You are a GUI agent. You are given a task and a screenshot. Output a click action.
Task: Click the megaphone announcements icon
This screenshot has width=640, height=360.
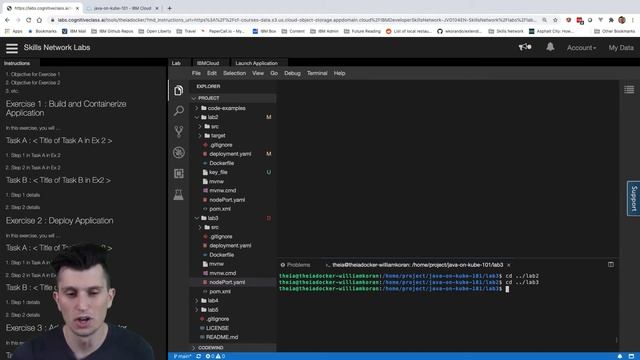(524, 47)
